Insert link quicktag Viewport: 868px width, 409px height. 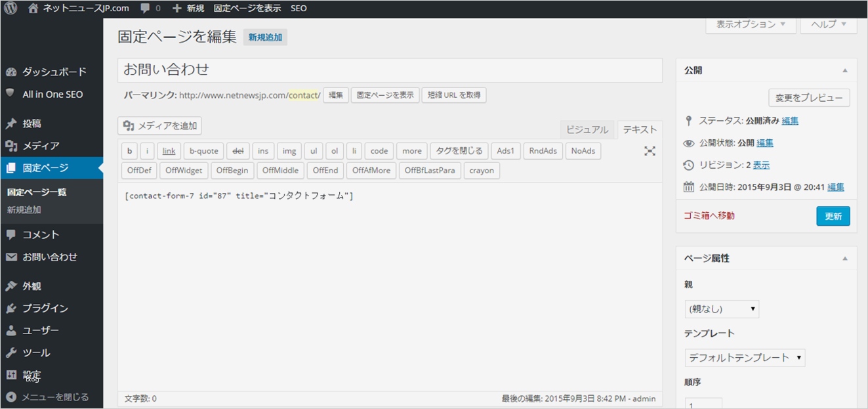[x=169, y=151]
